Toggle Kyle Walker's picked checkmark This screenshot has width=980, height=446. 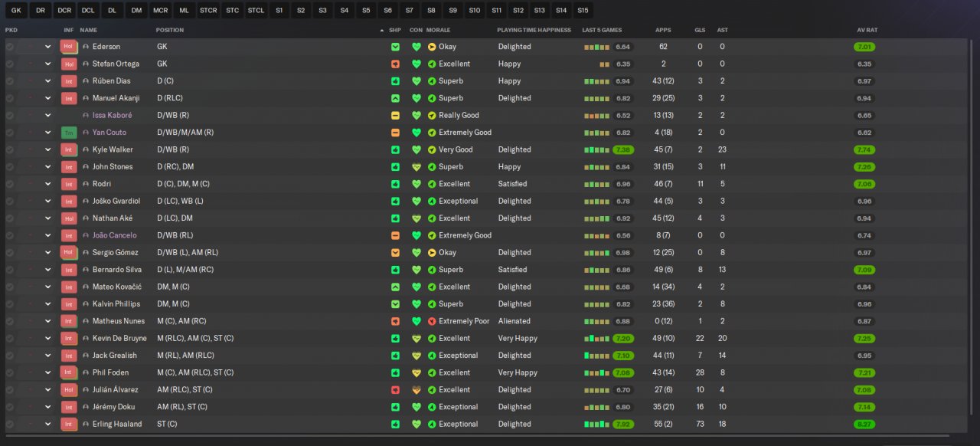point(10,149)
